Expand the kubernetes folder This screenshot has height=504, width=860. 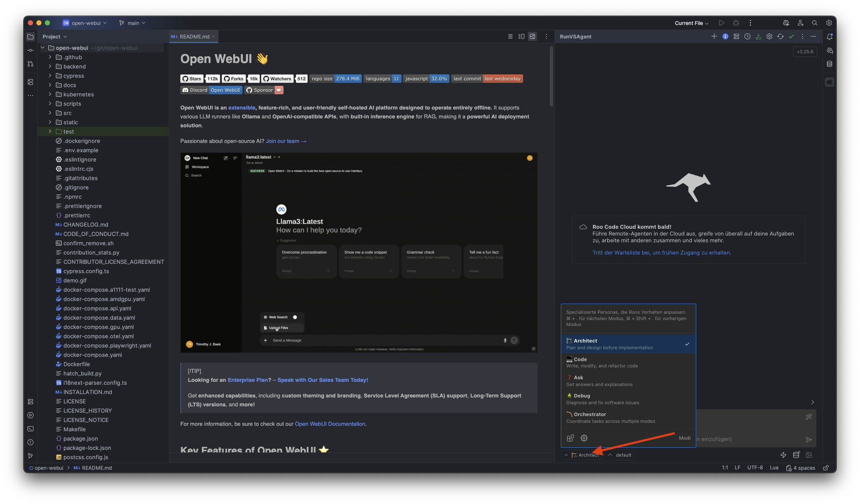pos(50,94)
